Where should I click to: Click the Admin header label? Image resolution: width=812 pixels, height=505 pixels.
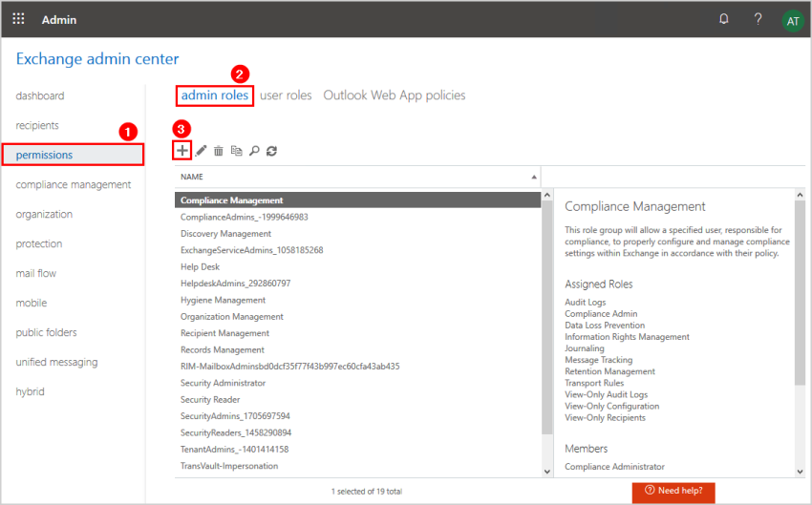coord(59,20)
